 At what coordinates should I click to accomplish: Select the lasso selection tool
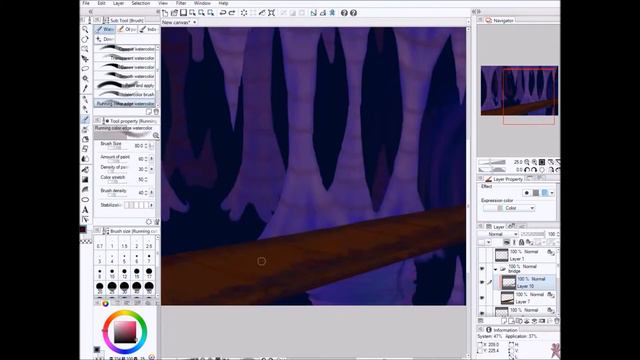pyautogui.click(x=85, y=69)
